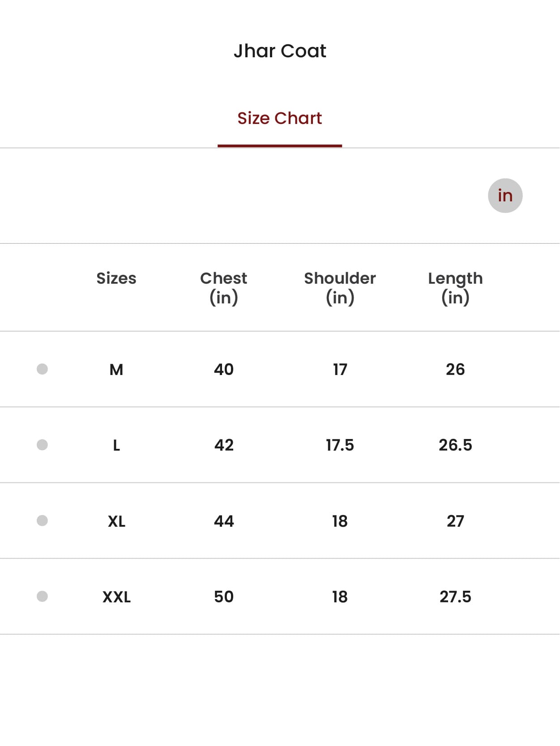Click chest value 50 in XXL row
Viewport: 560px width, 746px height.
click(x=223, y=597)
